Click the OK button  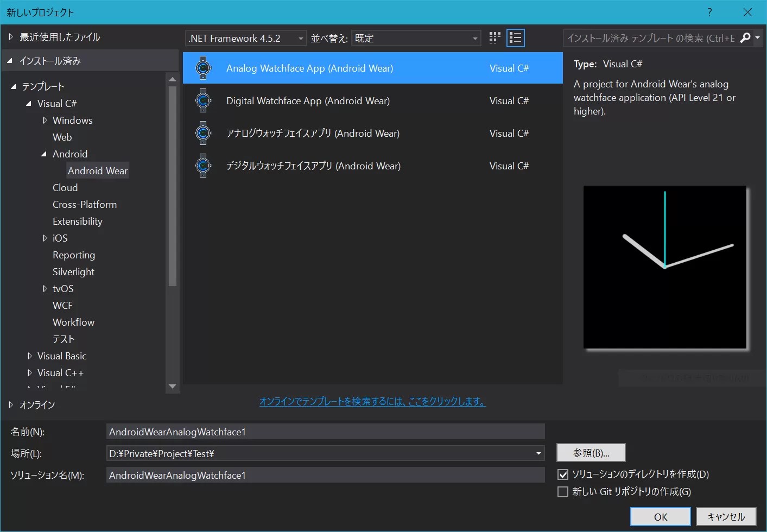[661, 517]
